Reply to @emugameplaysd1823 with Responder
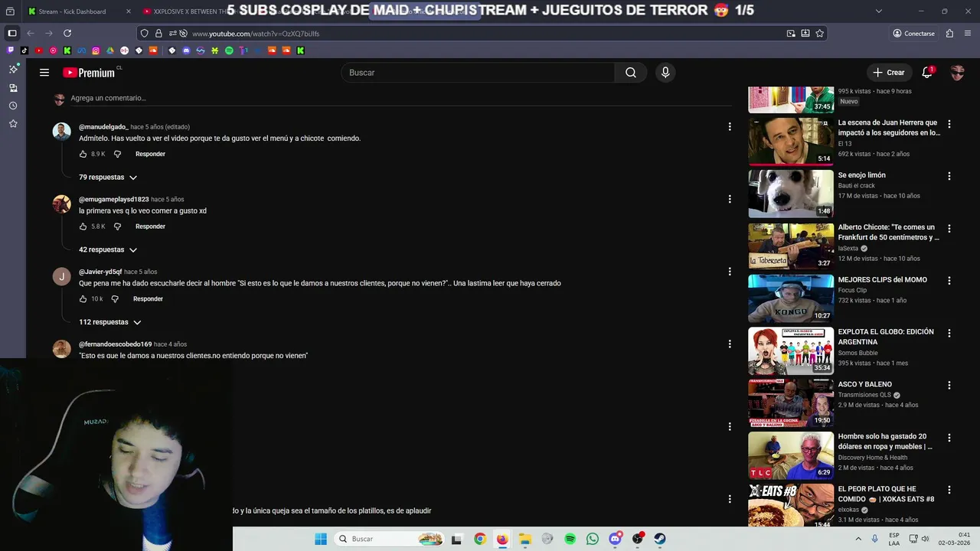Screen dimensions: 980x551 (150, 227)
